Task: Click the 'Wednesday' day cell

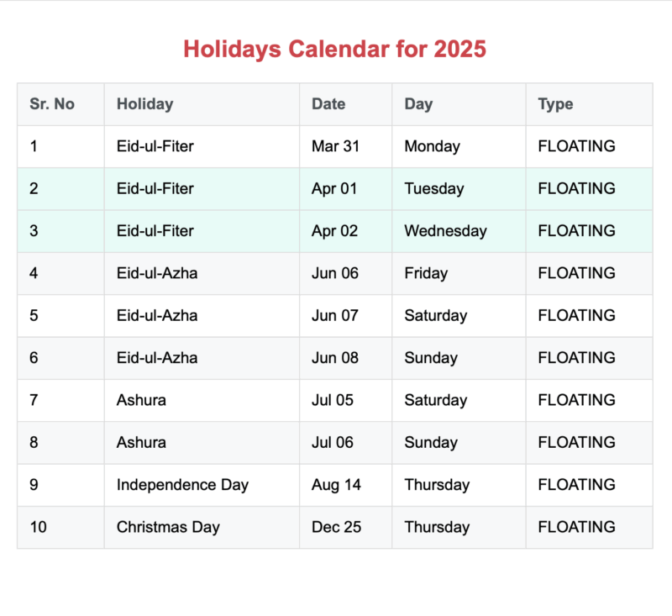Action: (x=445, y=231)
